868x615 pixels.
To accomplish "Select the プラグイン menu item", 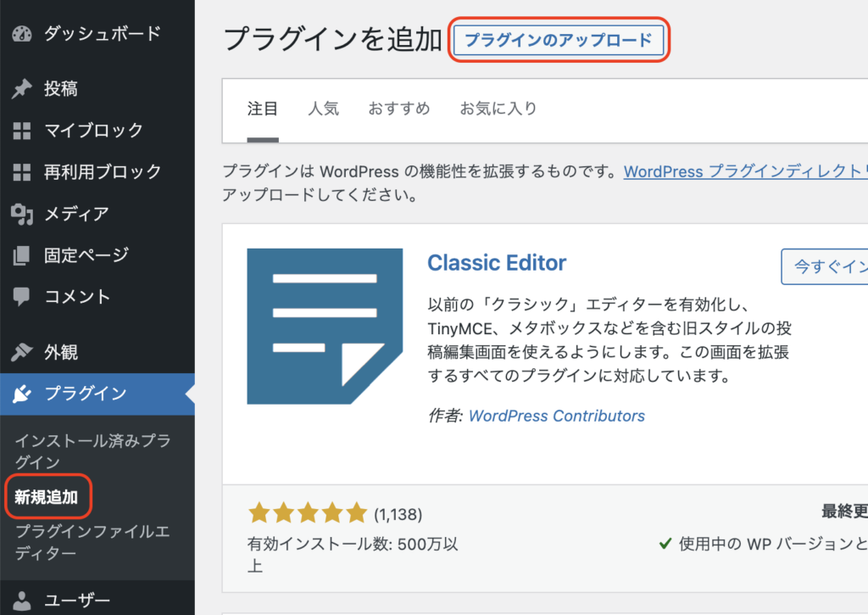I will tap(97, 394).
